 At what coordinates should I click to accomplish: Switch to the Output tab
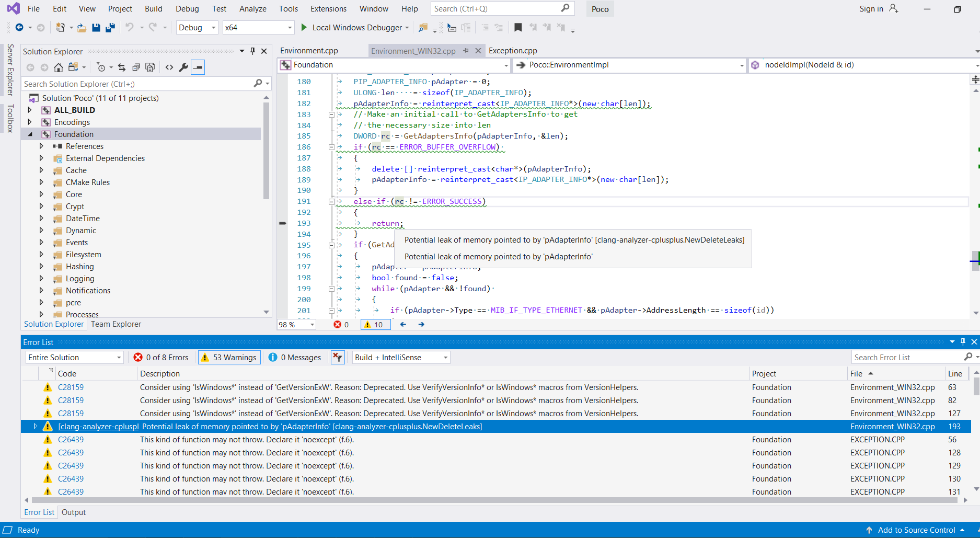[74, 512]
